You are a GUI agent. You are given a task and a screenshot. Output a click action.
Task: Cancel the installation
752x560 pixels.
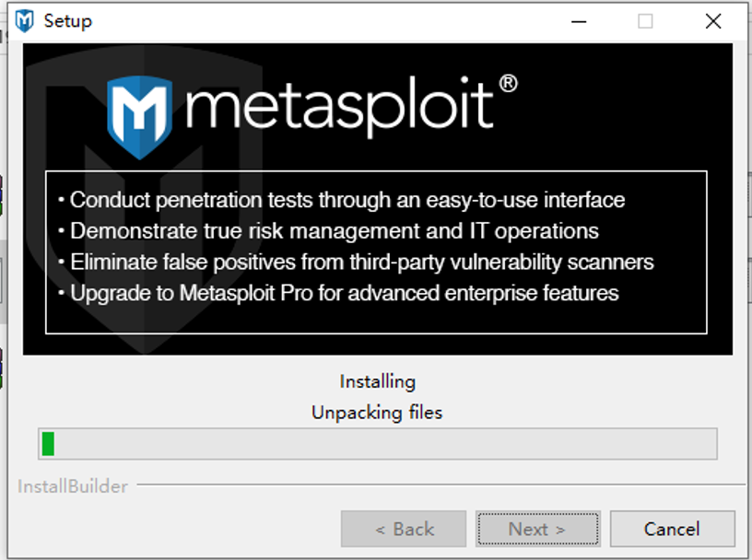[x=672, y=529]
